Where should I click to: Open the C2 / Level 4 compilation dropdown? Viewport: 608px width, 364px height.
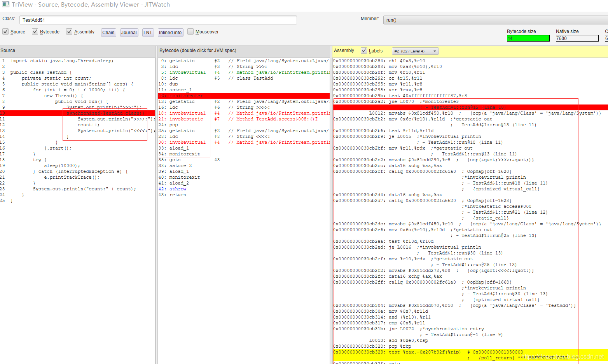pos(415,51)
